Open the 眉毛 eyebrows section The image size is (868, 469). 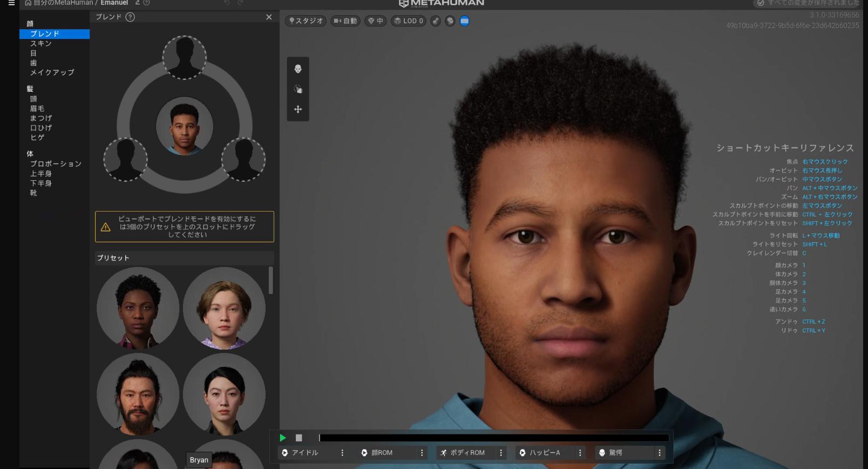click(37, 108)
